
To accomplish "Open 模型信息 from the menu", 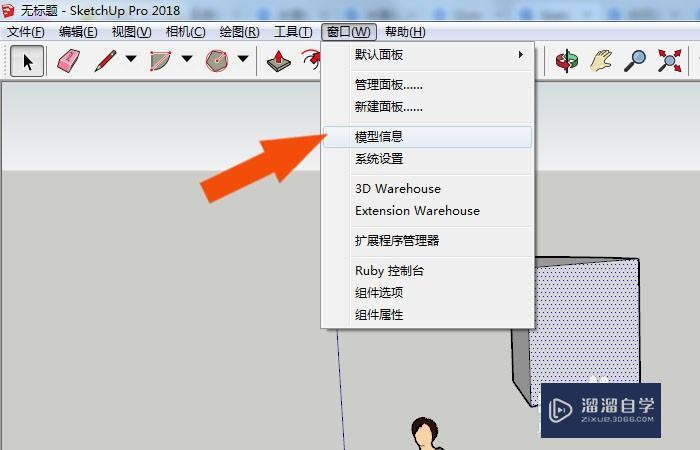I will pyautogui.click(x=429, y=137).
